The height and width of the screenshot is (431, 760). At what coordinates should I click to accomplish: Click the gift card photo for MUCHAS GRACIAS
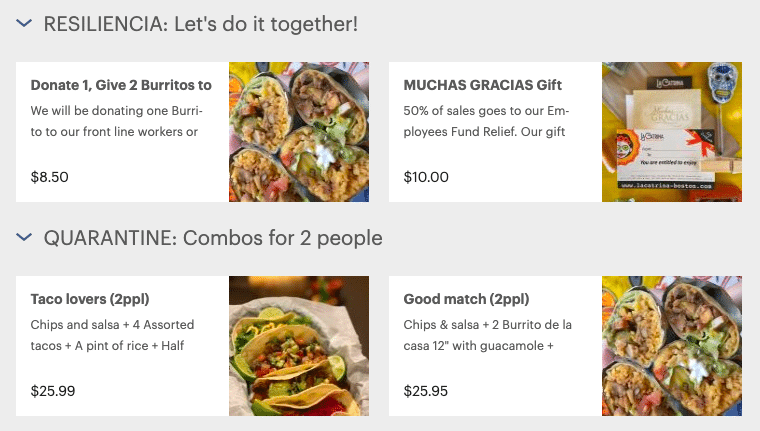671,132
